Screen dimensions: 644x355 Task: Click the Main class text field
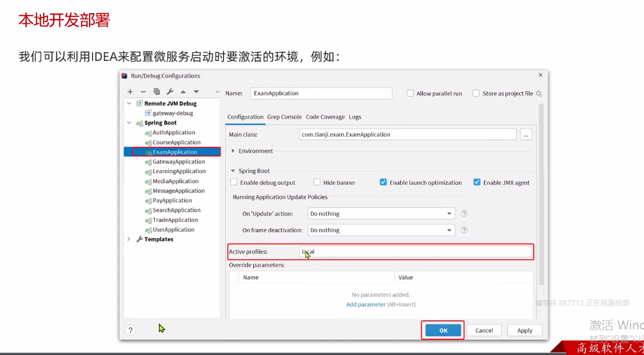pos(408,134)
